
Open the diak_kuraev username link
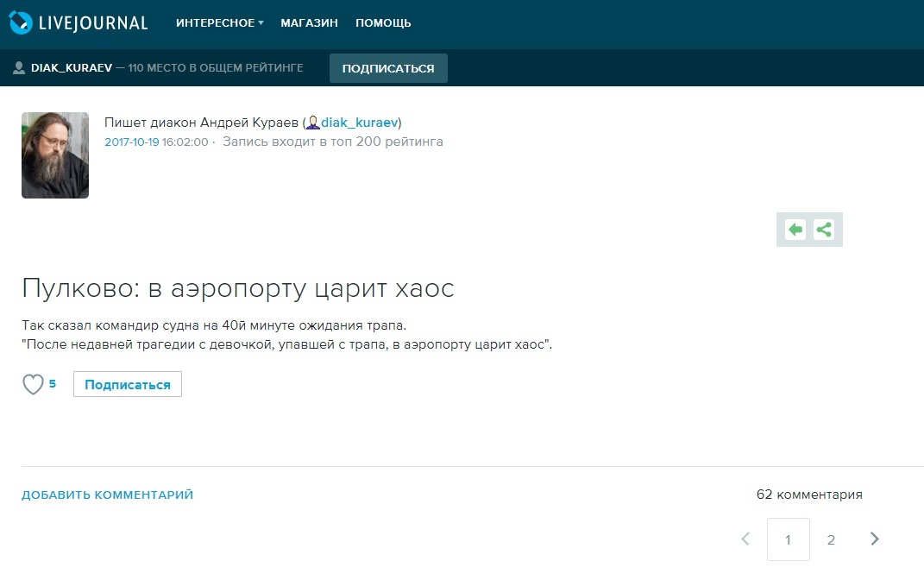(x=360, y=123)
